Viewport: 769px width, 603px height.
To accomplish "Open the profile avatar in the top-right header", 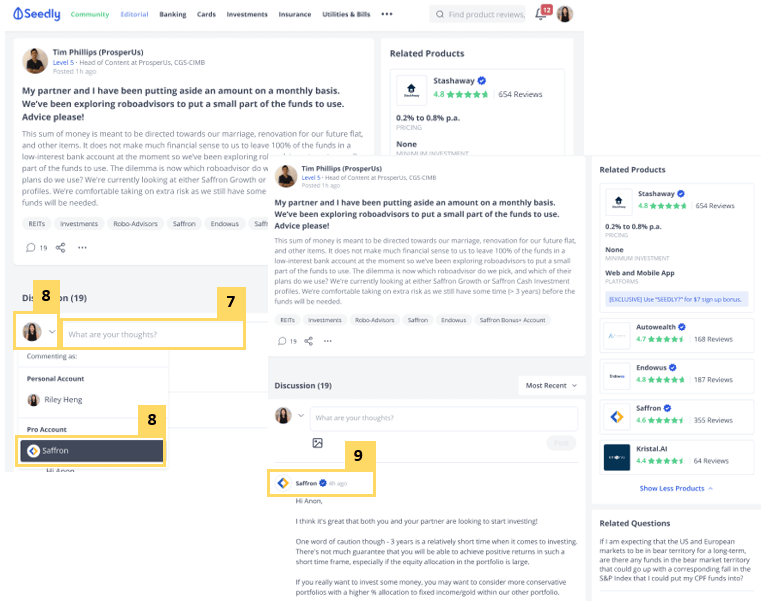I will point(565,14).
